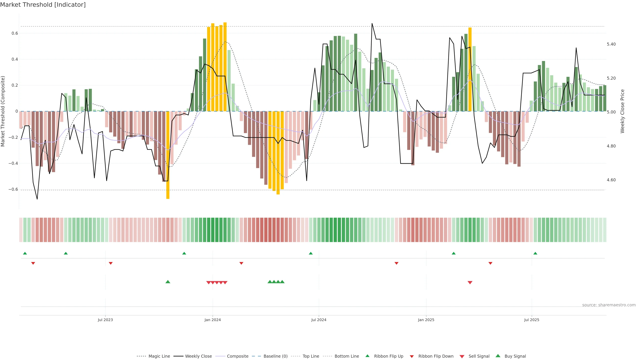Click the Buy Signal legend triangle icon

pyautogui.click(x=498, y=356)
